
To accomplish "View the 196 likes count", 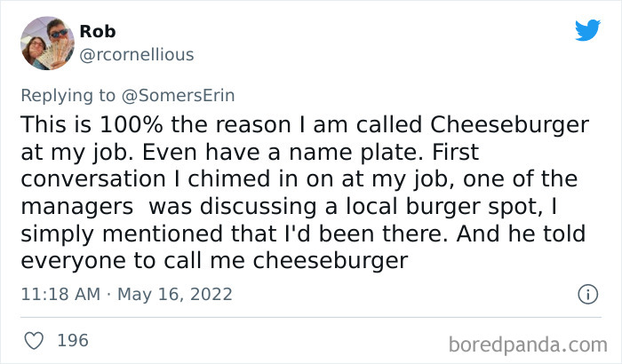I will (74, 339).
